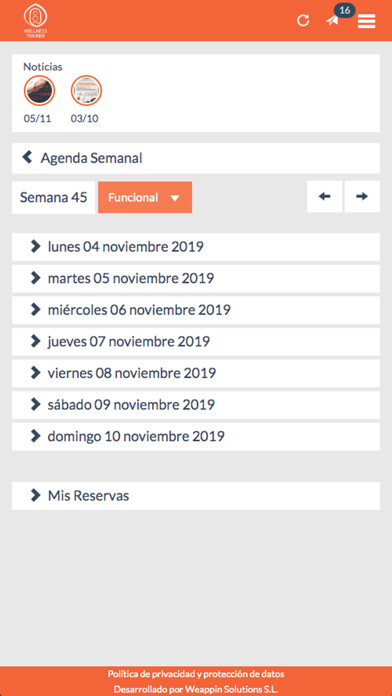Go to previous week arrow
This screenshot has height=696, width=392.
click(325, 196)
